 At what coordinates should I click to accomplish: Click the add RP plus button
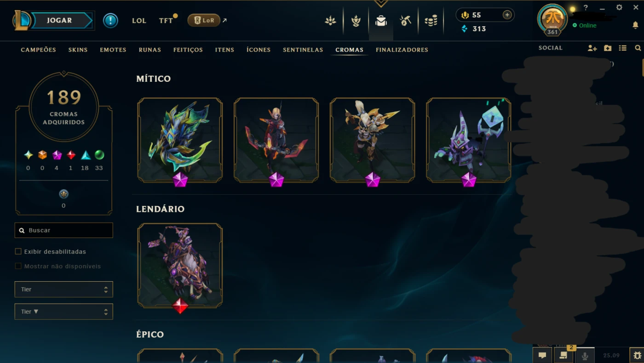(x=507, y=15)
